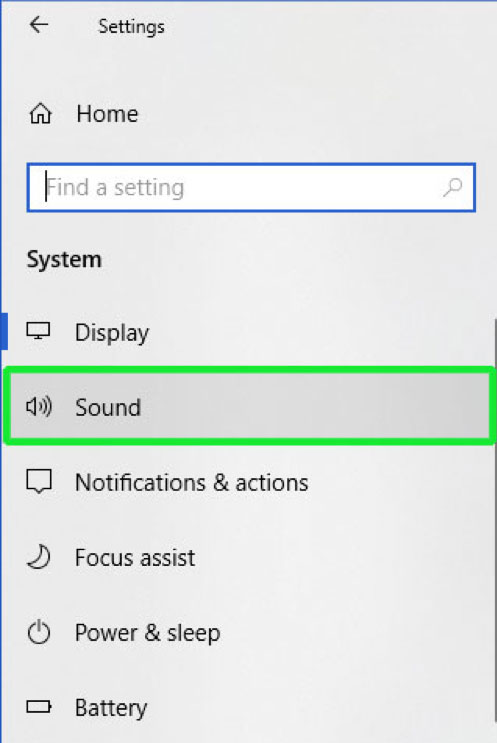The width and height of the screenshot is (497, 743).
Task: Click the Notifications speech bubble icon
Action: coord(39,482)
